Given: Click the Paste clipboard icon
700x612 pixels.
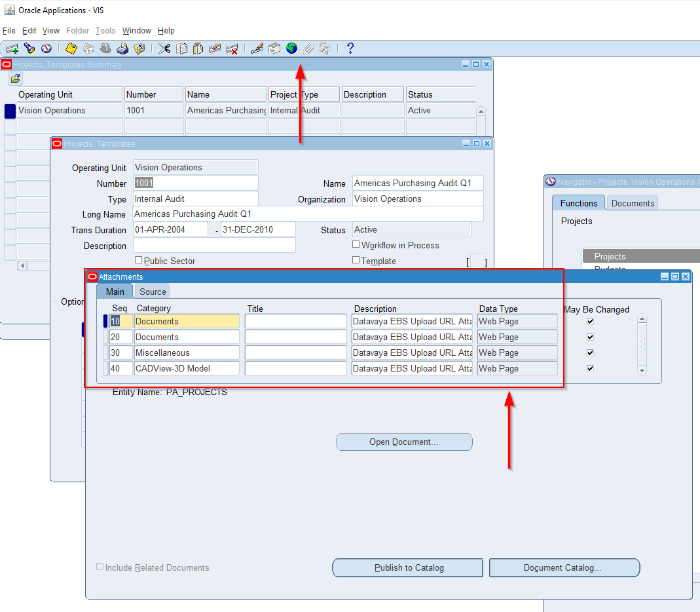Looking at the screenshot, I should 198,48.
